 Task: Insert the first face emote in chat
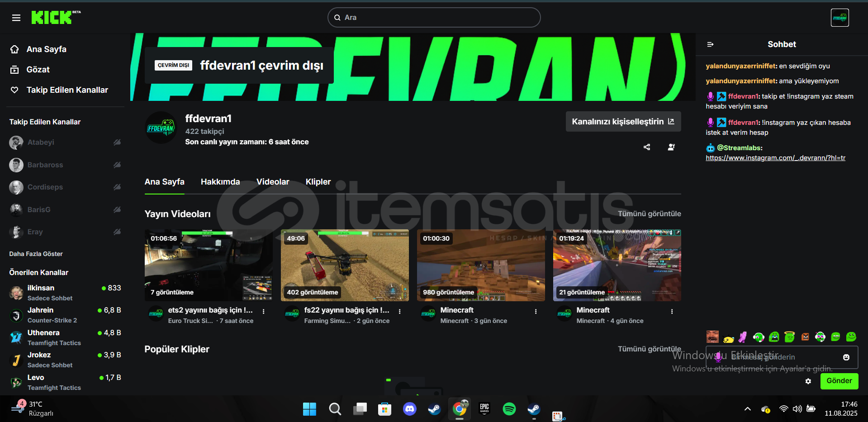coord(712,337)
